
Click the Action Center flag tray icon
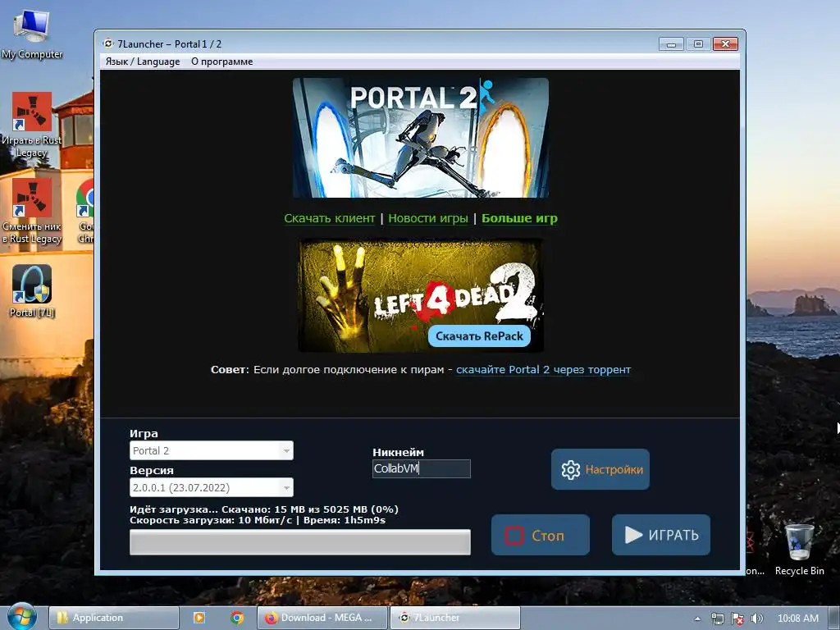737,619
